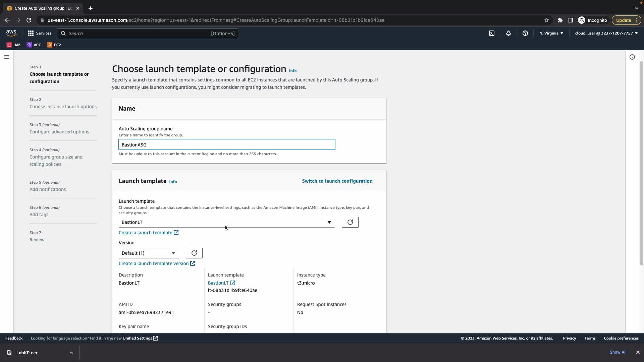Screen dimensions: 644x362
Task: Expand the Default (1) version dropdown
Action: [149, 253]
